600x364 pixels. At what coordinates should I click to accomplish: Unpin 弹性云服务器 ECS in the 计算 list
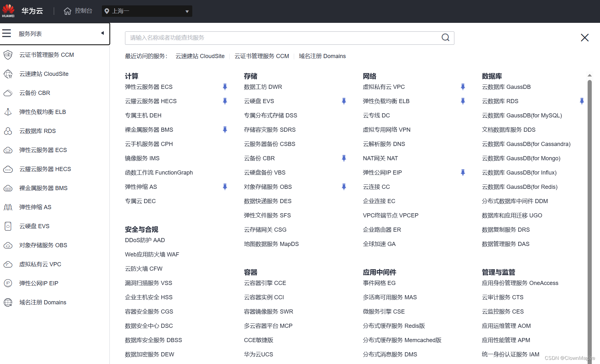[225, 87]
